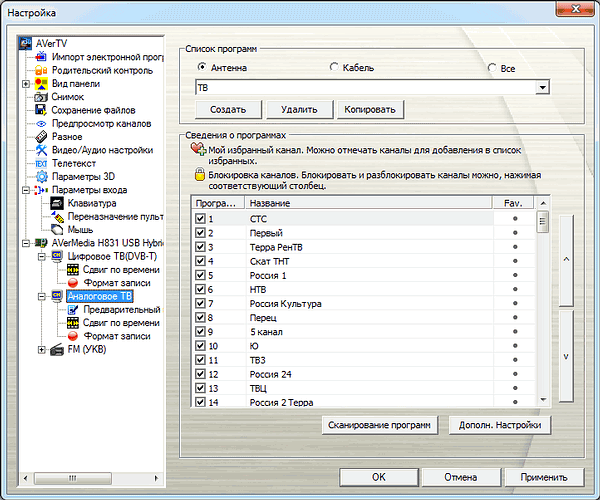Click red record format icon under Analog TV
The height and width of the screenshot is (500, 600).
73,336
